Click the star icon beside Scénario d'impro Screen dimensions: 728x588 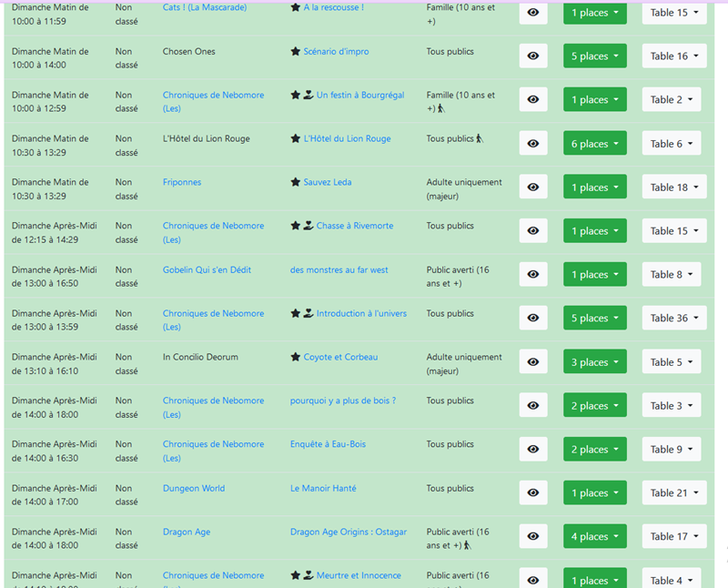(296, 52)
